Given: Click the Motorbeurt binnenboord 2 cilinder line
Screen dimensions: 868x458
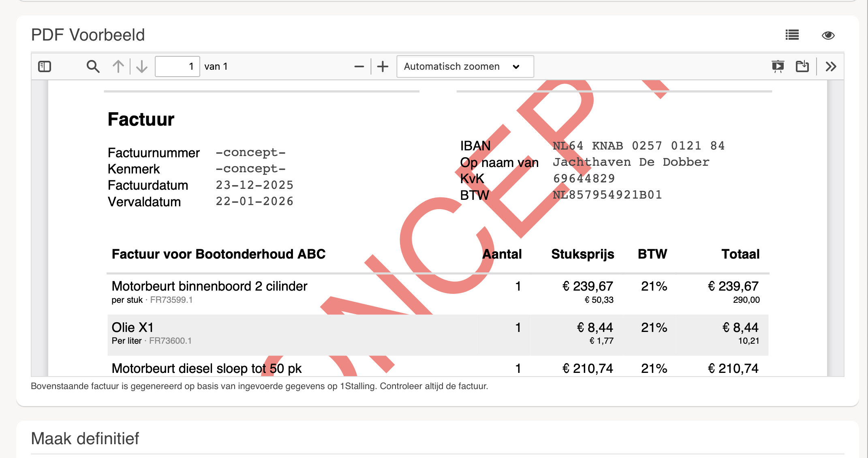Looking at the screenshot, I should [x=210, y=286].
